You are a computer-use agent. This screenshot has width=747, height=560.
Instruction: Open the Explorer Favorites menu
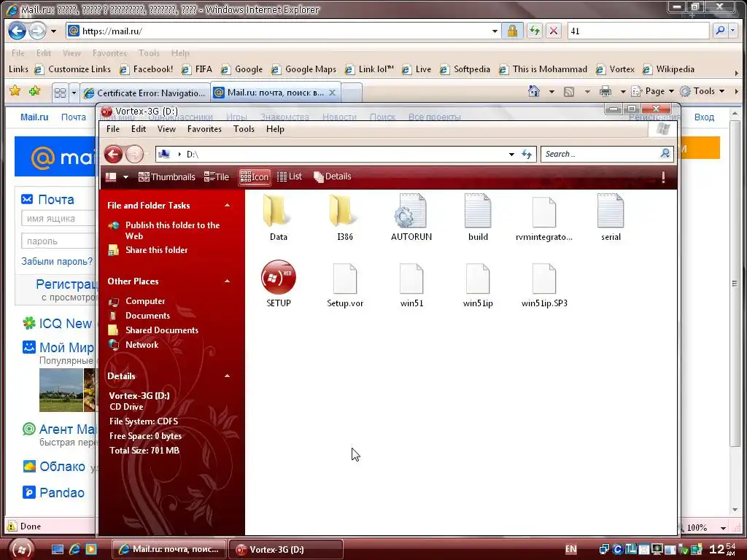[204, 129]
